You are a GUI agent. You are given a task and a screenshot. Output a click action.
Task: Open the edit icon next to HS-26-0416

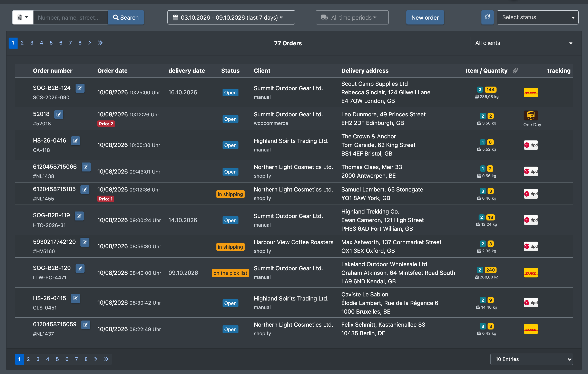click(76, 141)
